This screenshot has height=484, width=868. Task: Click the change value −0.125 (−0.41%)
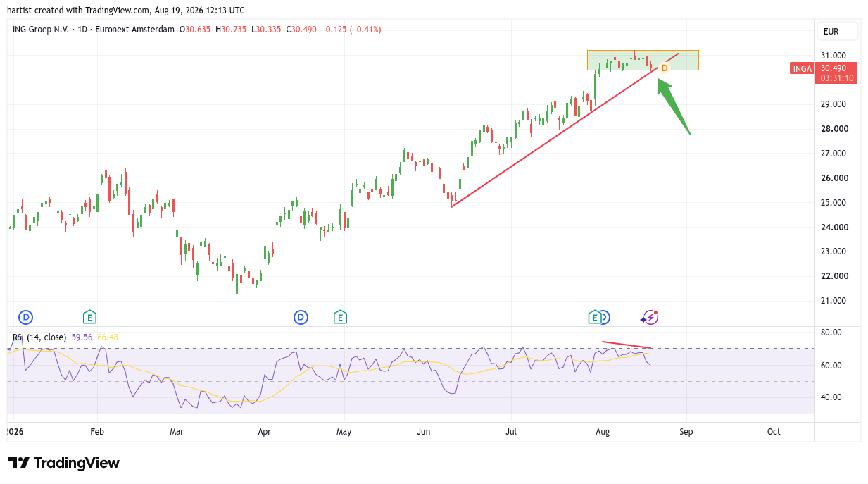point(351,30)
